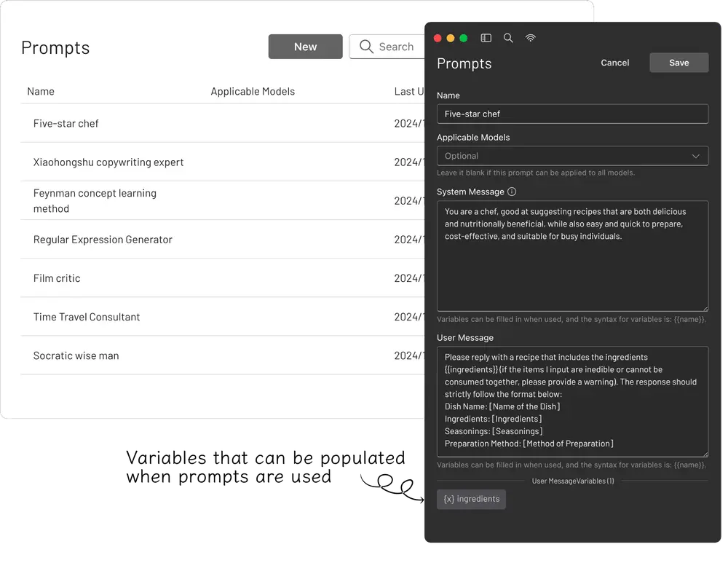Click the magnifier icon in the dark window titlebar
The height and width of the screenshot is (563, 728).
pyautogui.click(x=508, y=38)
